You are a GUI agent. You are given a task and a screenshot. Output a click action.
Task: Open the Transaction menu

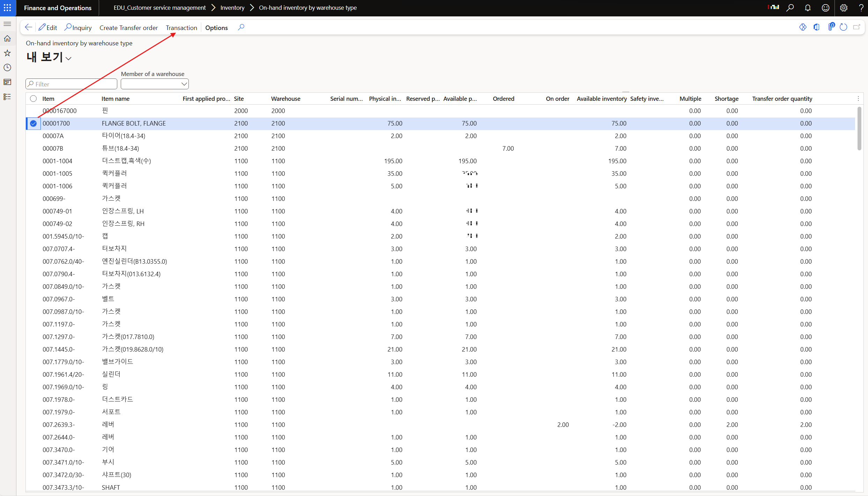(181, 28)
